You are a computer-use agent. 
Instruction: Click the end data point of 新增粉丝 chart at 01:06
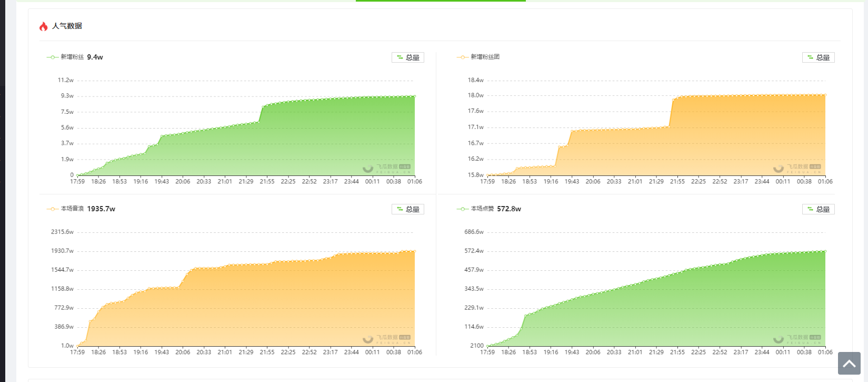(x=415, y=96)
